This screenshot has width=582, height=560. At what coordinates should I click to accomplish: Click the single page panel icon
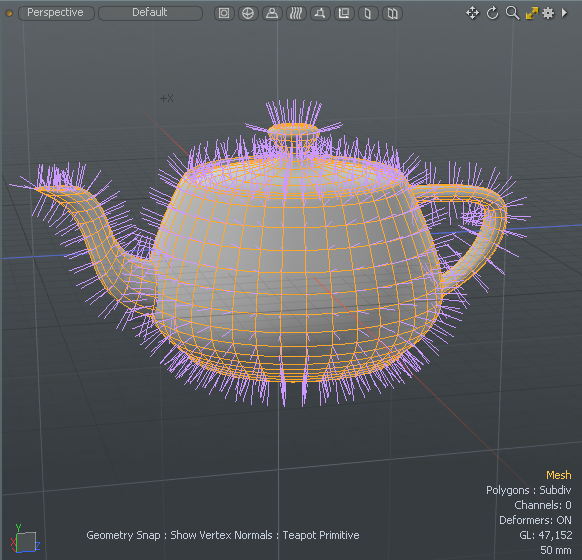point(368,13)
